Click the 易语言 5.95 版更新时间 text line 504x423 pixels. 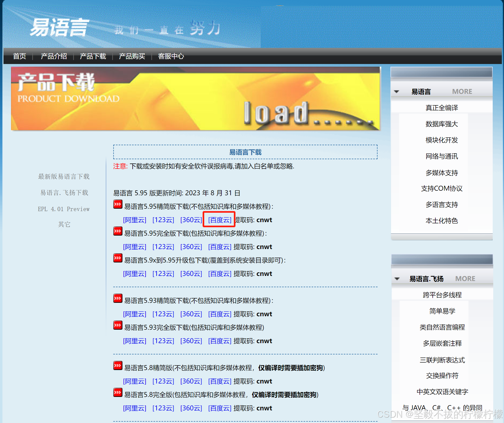click(177, 193)
